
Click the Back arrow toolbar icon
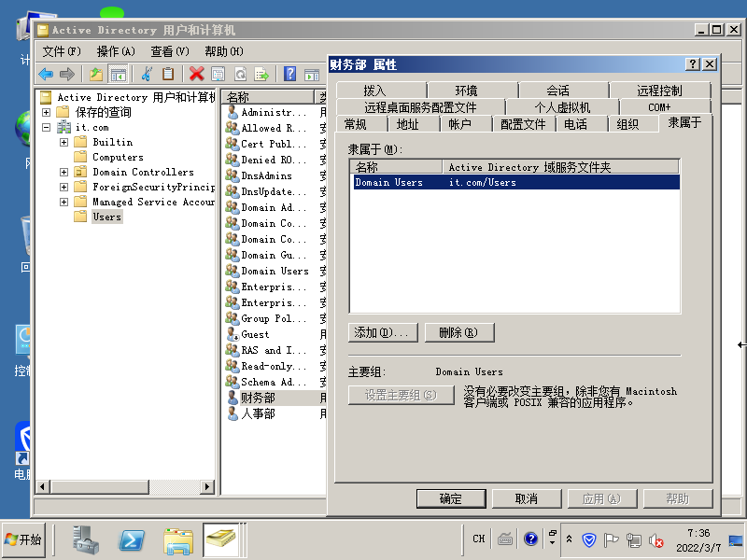(46, 74)
